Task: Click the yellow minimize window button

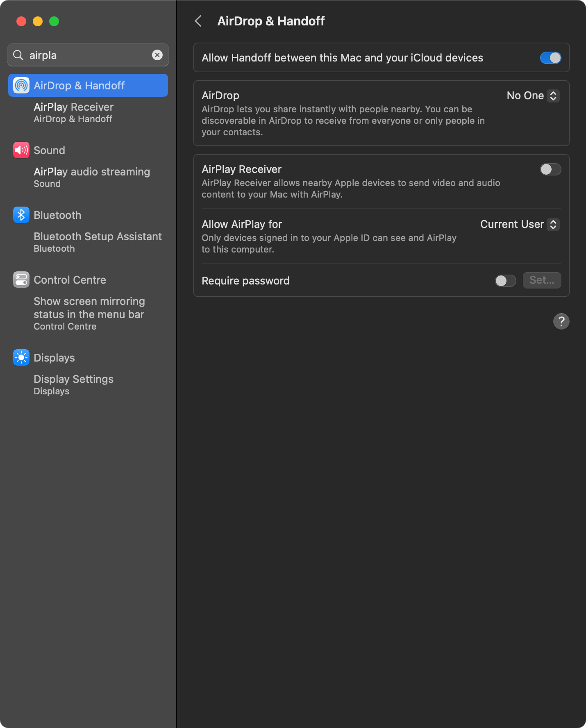Action: 38,21
